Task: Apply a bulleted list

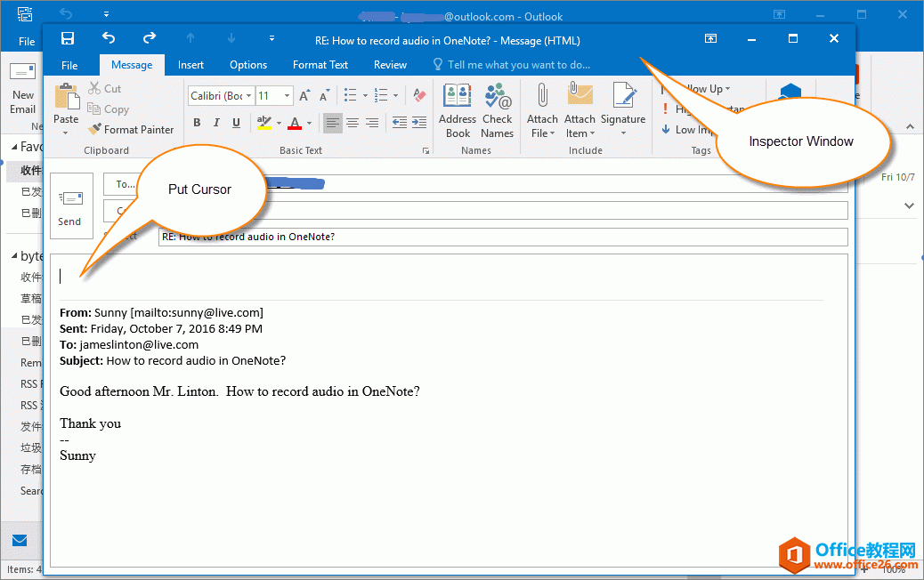Action: tap(351, 95)
